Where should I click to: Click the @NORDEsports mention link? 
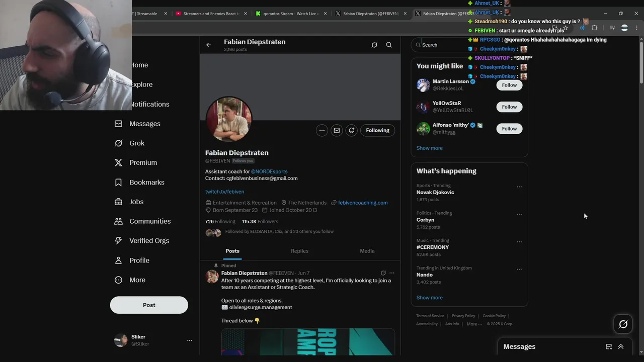(x=269, y=171)
